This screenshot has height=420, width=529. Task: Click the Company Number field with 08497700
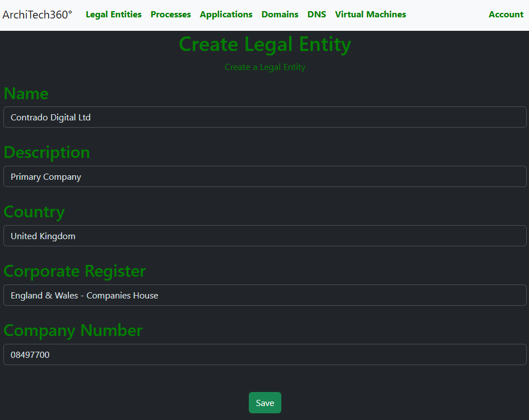coord(264,354)
